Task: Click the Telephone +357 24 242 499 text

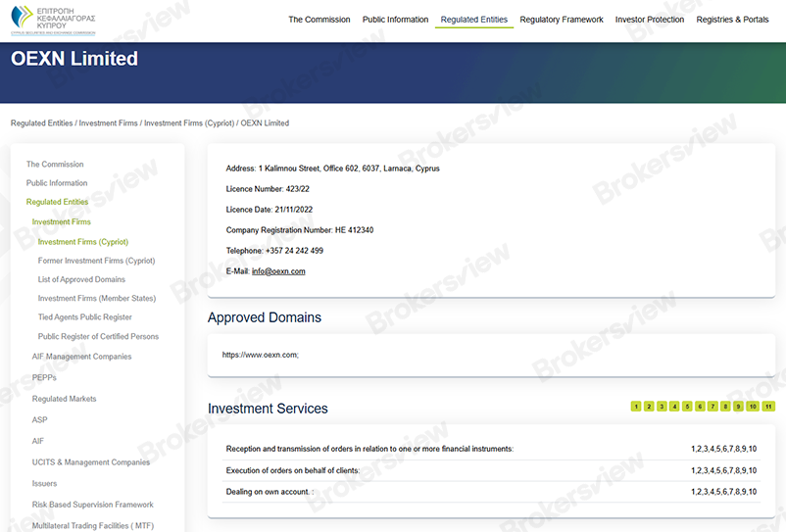Action: 274,251
